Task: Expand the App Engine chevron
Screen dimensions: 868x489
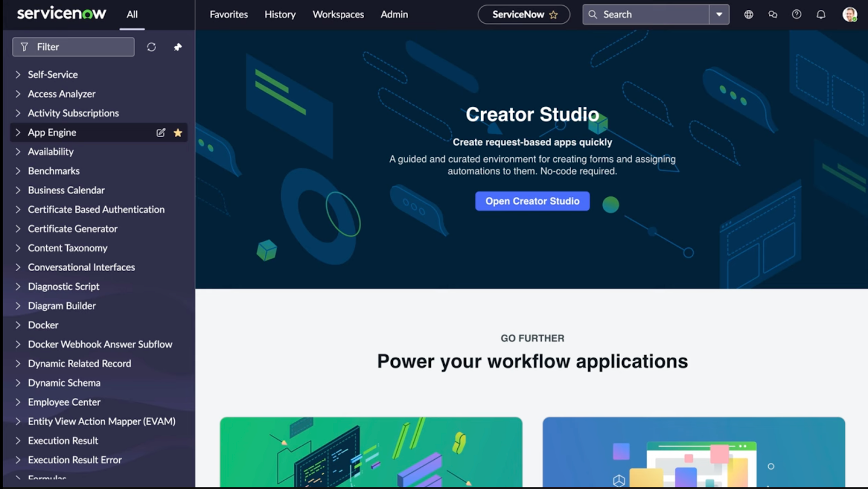Action: coord(18,132)
